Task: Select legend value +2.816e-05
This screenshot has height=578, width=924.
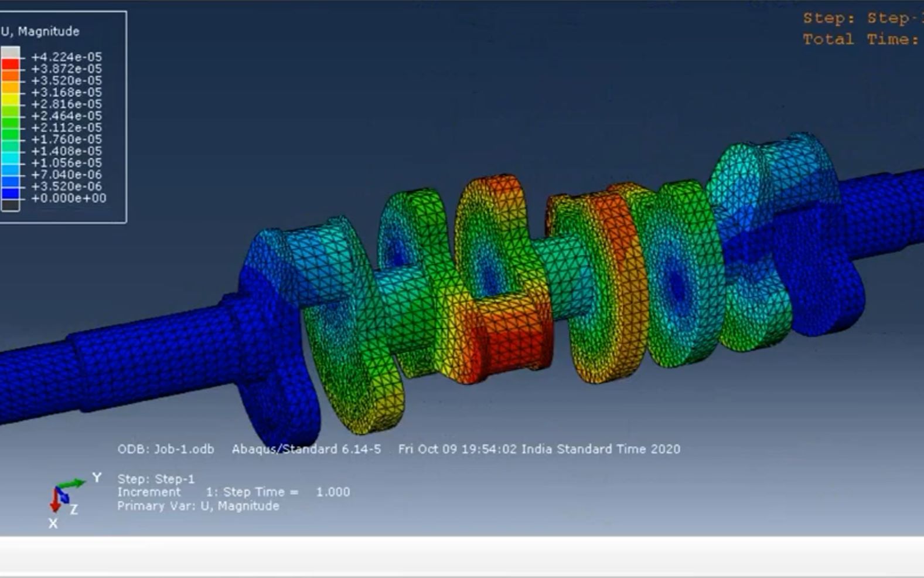Action: [66, 104]
